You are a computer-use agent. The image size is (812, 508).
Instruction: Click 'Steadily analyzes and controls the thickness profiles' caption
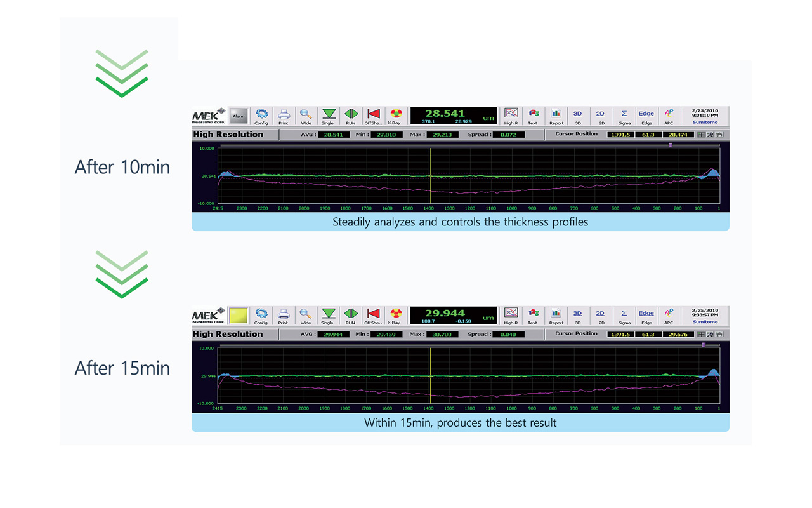[x=461, y=222]
